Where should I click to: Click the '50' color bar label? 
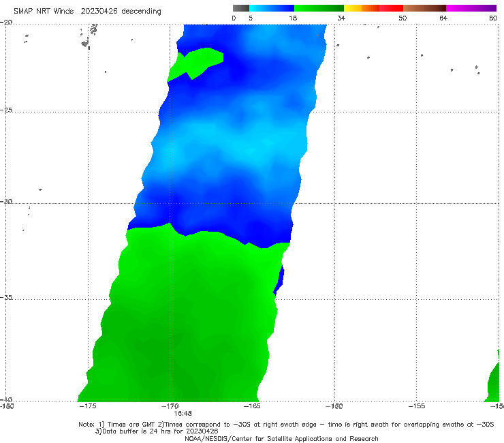click(403, 18)
